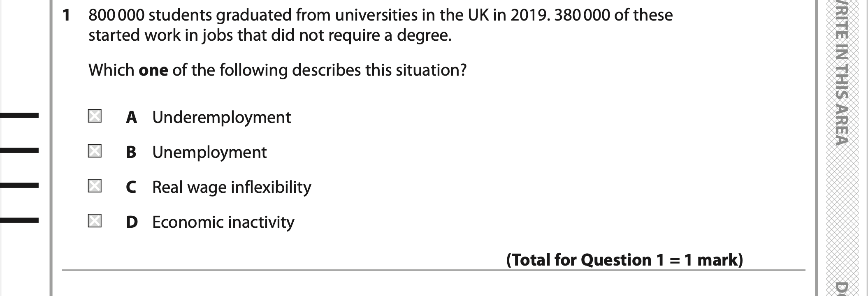The image size is (868, 296).
Task: Click the bold letter B label
Action: [x=131, y=153]
